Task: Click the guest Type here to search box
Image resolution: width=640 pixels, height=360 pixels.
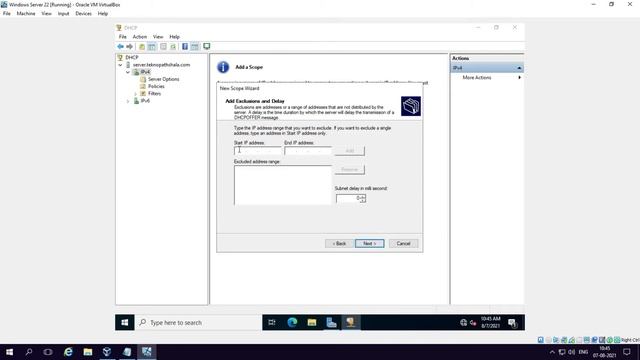Action: click(198, 323)
